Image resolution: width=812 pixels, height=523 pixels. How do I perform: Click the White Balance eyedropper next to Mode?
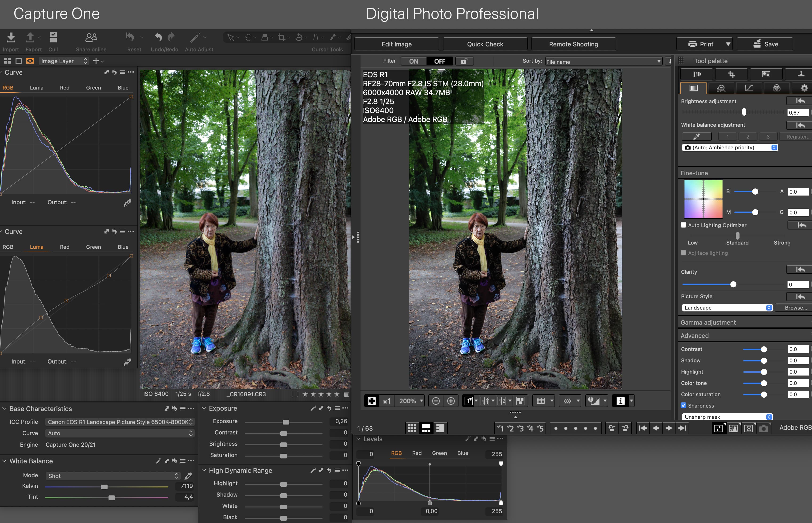pyautogui.click(x=188, y=476)
